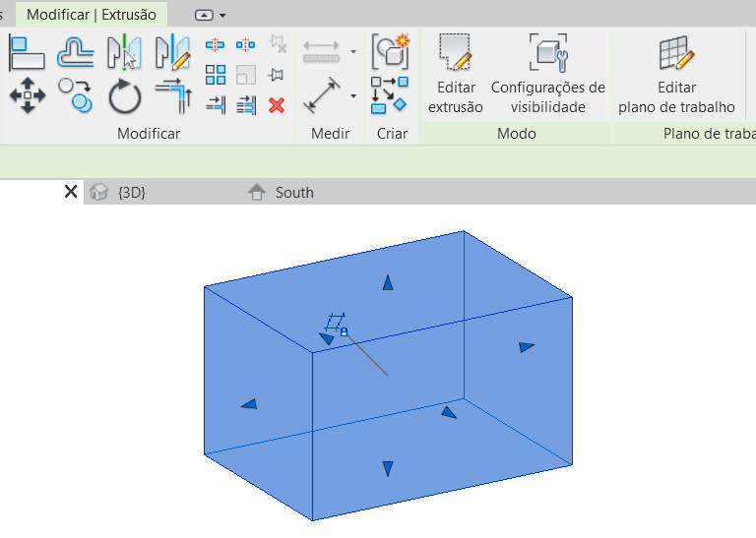Select the Copy tool

(75, 96)
